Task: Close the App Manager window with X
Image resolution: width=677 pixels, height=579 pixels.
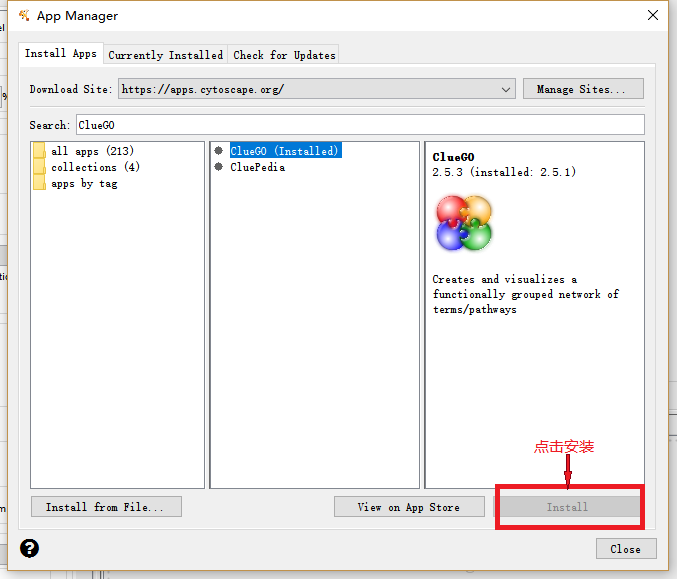Action: 653,15
